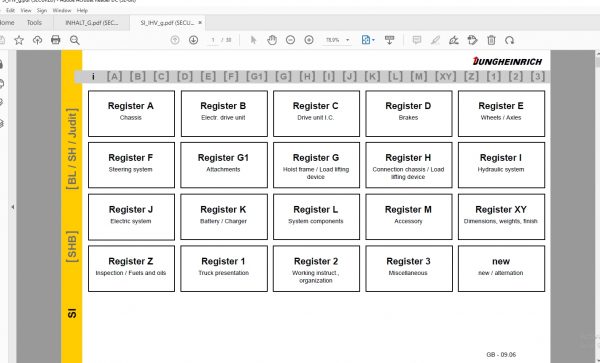This screenshot has width=600, height=363.
Task: Click the stamp tool icon
Action: pos(473,40)
